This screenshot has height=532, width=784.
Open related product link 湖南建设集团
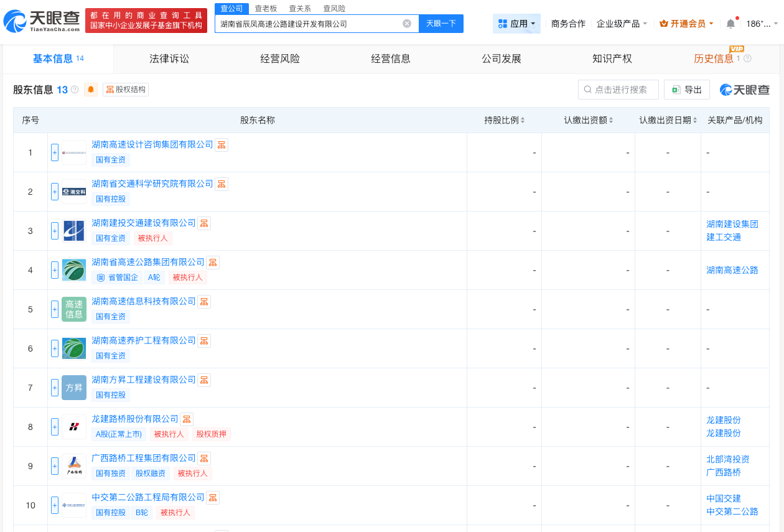732,224
